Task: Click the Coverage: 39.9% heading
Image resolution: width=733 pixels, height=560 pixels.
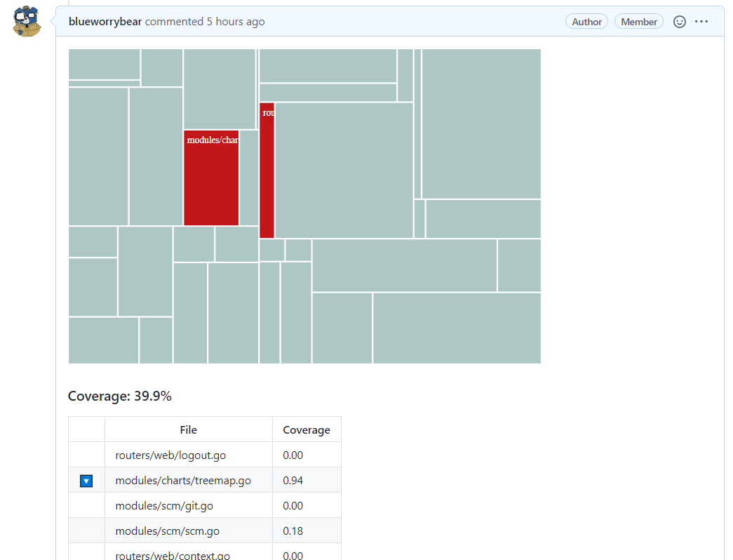Action: (120, 396)
